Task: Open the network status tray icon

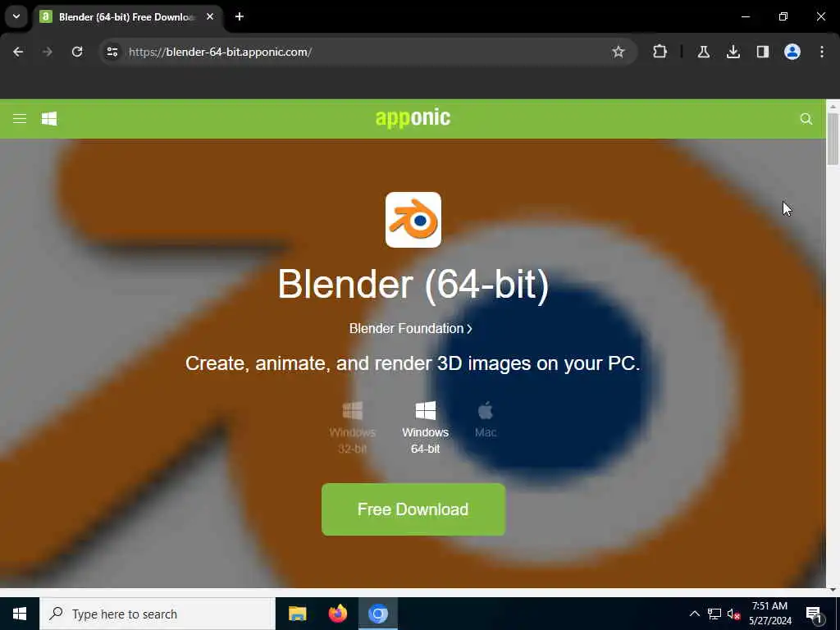Action: pyautogui.click(x=714, y=614)
